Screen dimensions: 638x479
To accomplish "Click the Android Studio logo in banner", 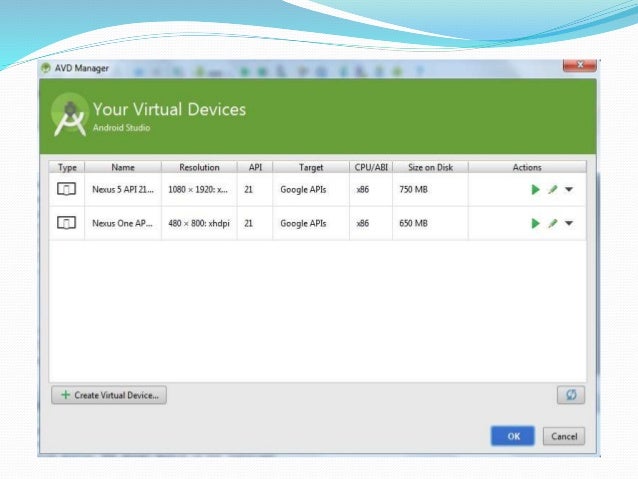I will pos(70,115).
